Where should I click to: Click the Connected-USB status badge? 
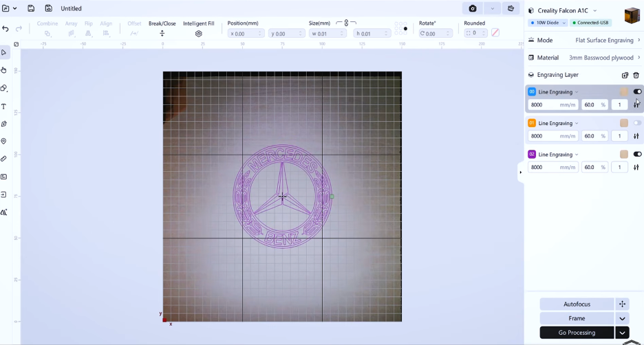pyautogui.click(x=590, y=23)
